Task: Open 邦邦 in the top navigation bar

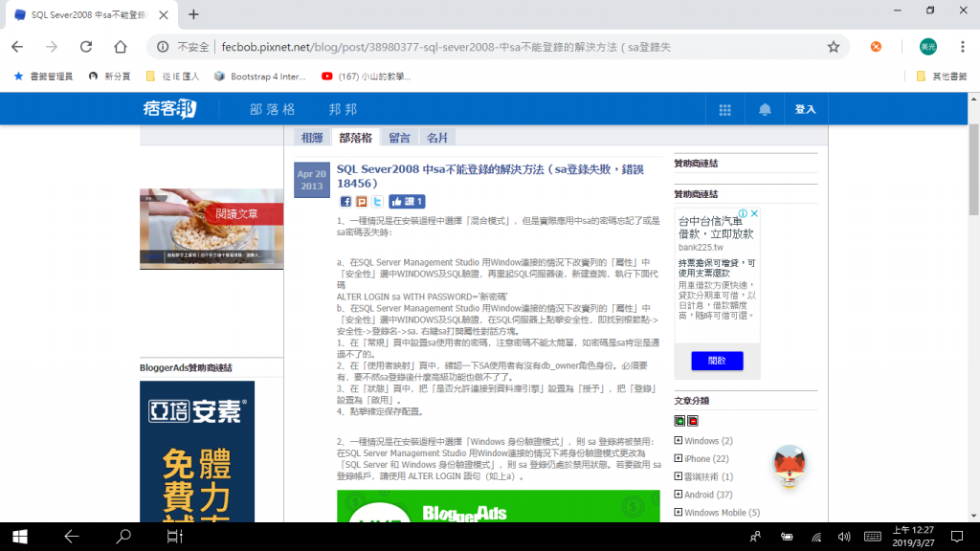Action: click(344, 109)
